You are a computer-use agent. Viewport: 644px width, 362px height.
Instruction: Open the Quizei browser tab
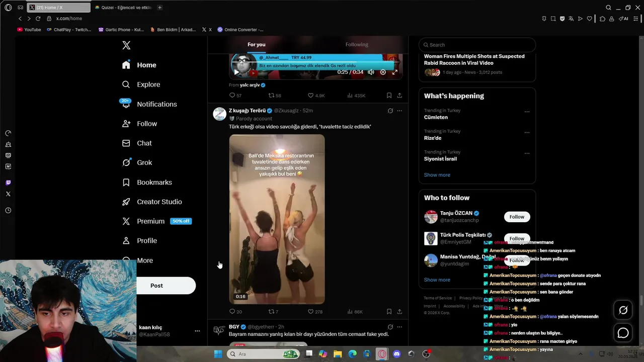[123, 8]
